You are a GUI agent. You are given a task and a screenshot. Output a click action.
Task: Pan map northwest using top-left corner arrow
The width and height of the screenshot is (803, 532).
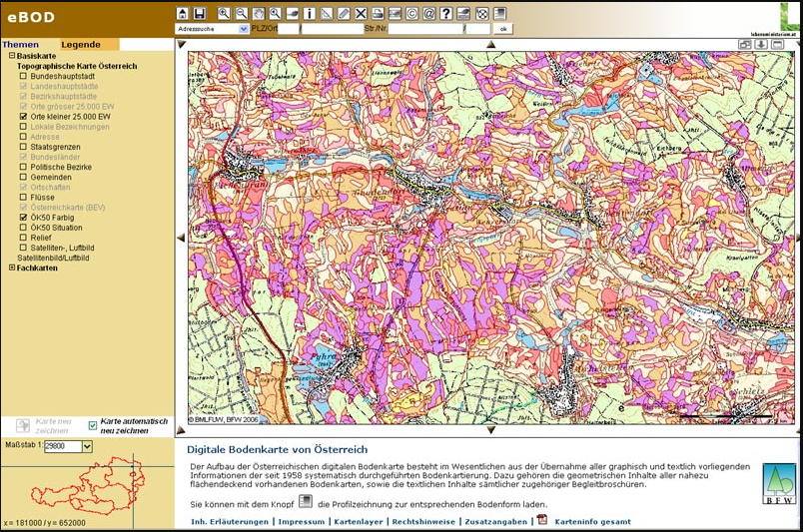click(x=181, y=45)
